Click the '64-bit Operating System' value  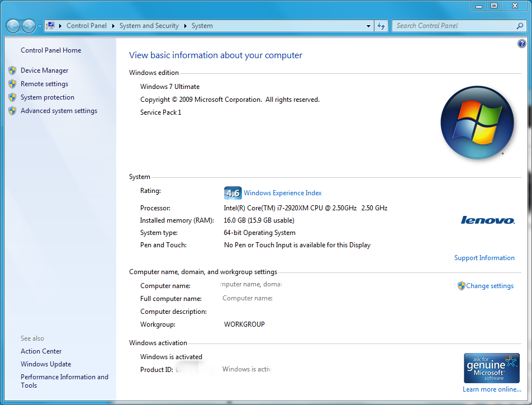[x=259, y=233]
